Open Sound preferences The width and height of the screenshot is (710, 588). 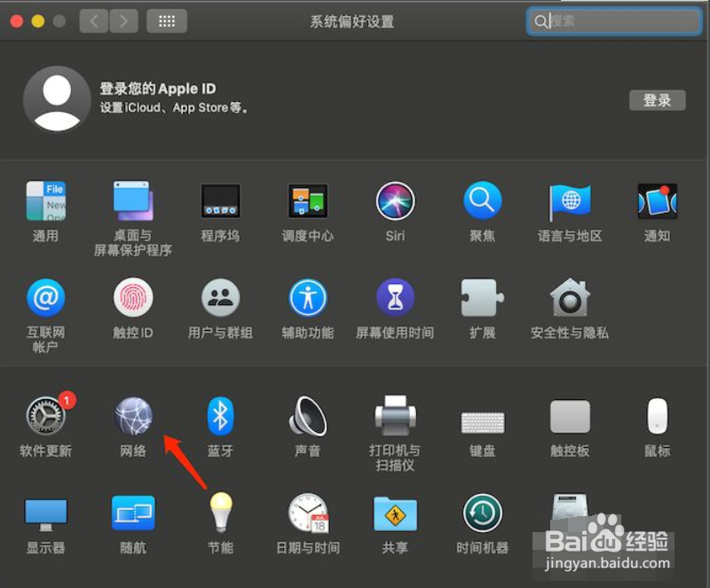307,417
